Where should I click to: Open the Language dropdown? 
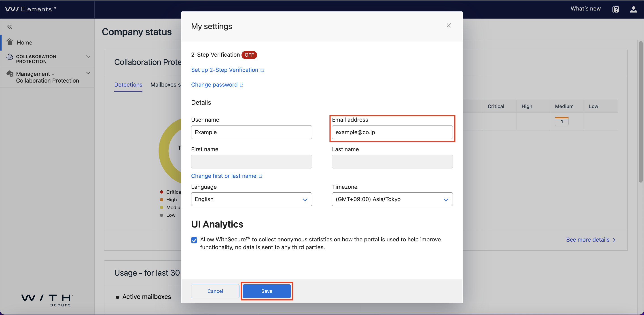click(x=251, y=199)
